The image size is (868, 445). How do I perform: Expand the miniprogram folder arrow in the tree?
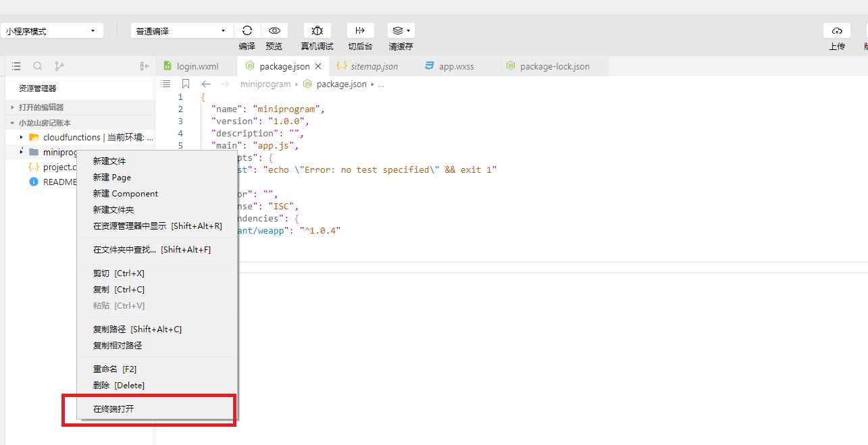click(22, 151)
